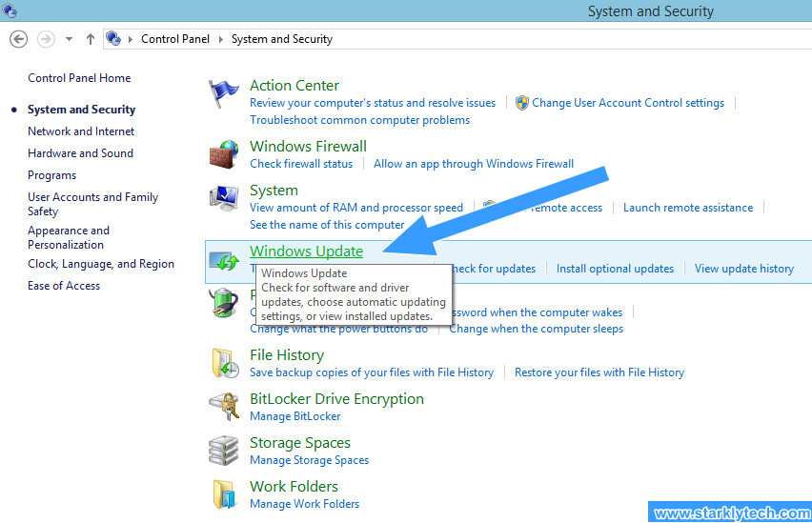Click Troubleshoot common computer problems
Image resolution: width=812 pixels, height=523 pixels.
coord(359,120)
